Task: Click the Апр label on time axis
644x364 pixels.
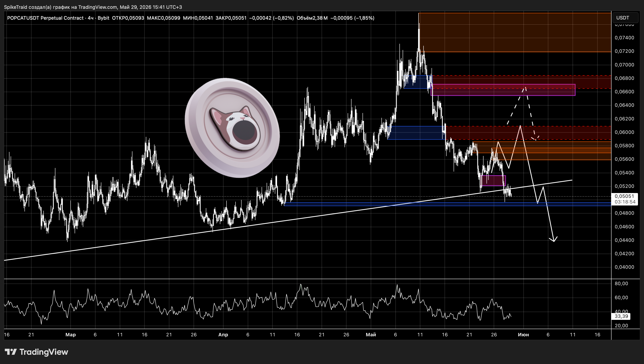Action: (x=223, y=335)
